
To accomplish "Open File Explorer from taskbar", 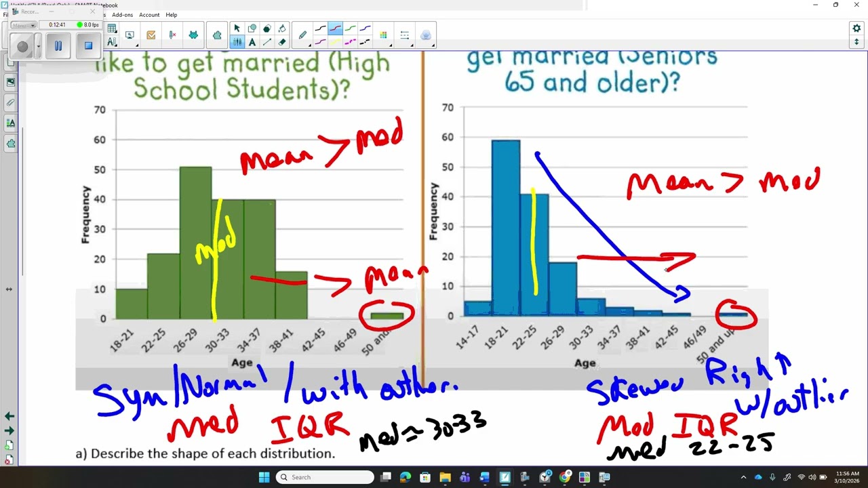I will point(445,477).
